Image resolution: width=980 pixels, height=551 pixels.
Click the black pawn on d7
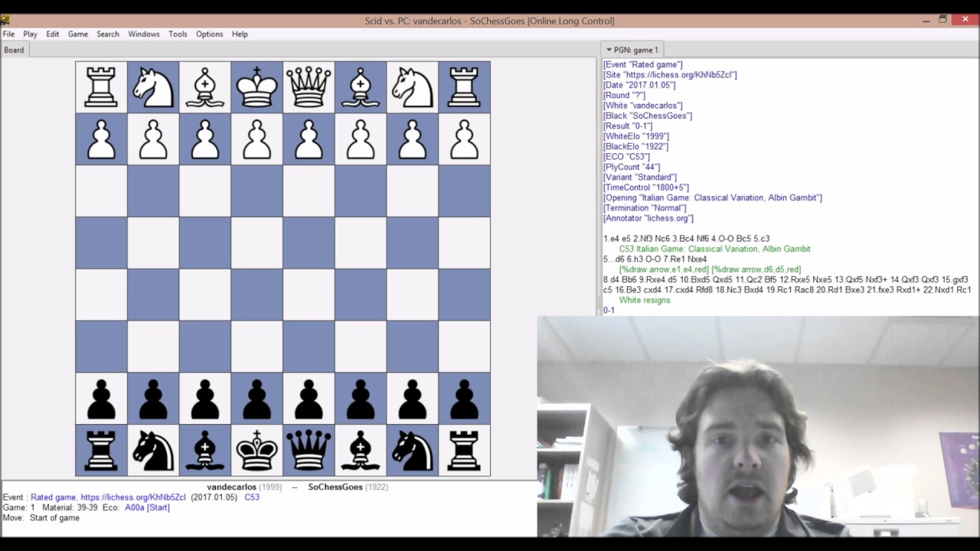tap(309, 398)
